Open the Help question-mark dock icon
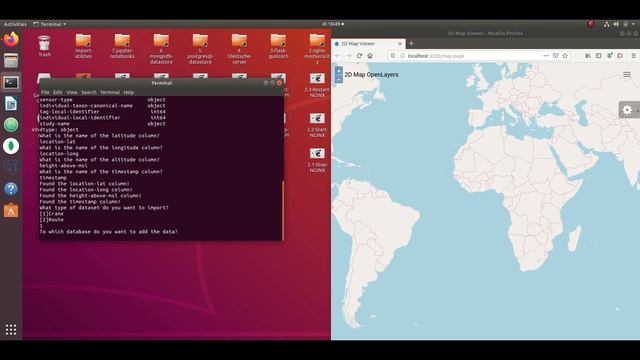This screenshot has width=640, height=360. tap(11, 189)
